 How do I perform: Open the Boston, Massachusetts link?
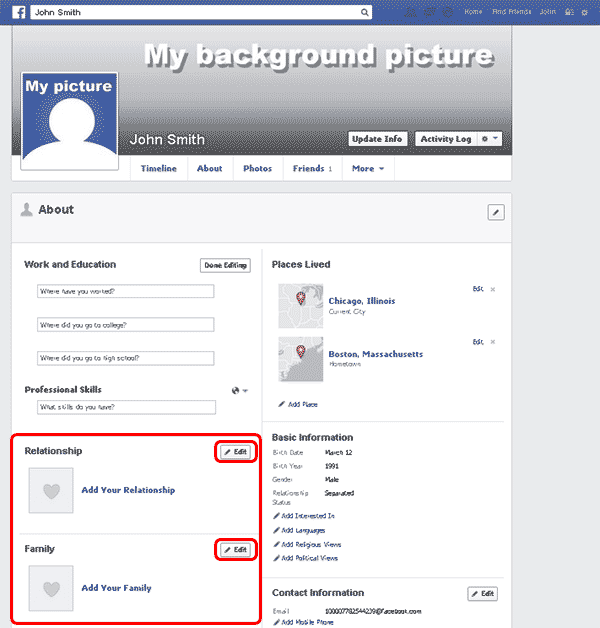[x=376, y=354]
